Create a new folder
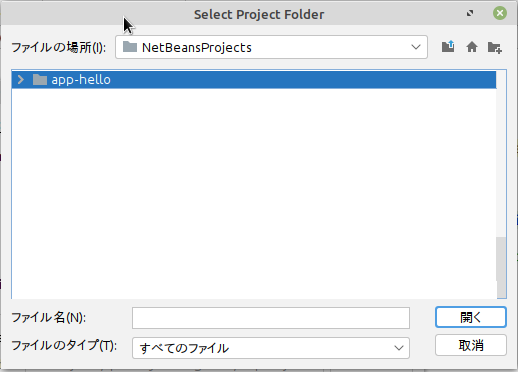Image resolution: width=518 pixels, height=372 pixels. pos(495,47)
